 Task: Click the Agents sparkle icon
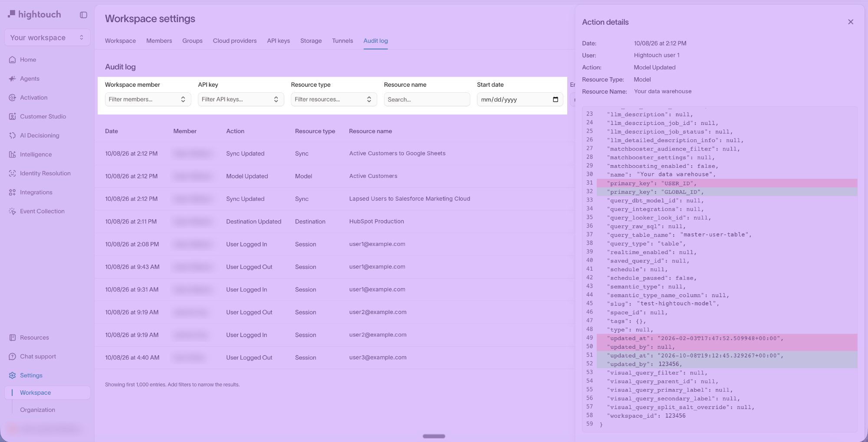[12, 79]
